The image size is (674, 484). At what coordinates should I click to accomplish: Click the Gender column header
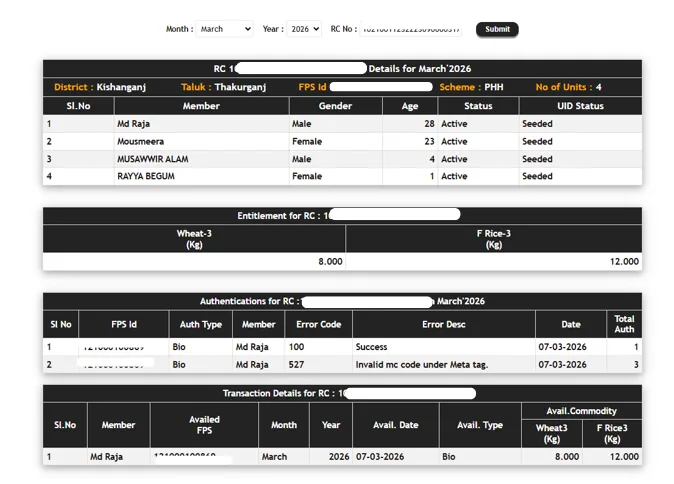click(335, 106)
